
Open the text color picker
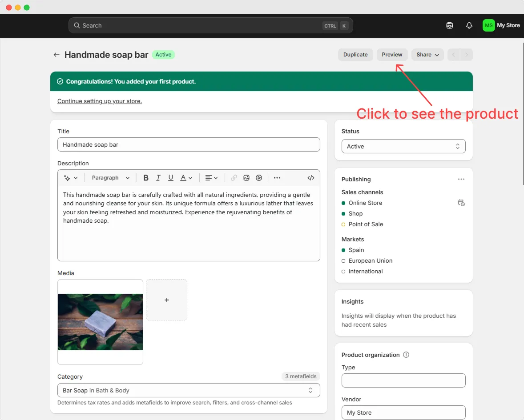[184, 177]
